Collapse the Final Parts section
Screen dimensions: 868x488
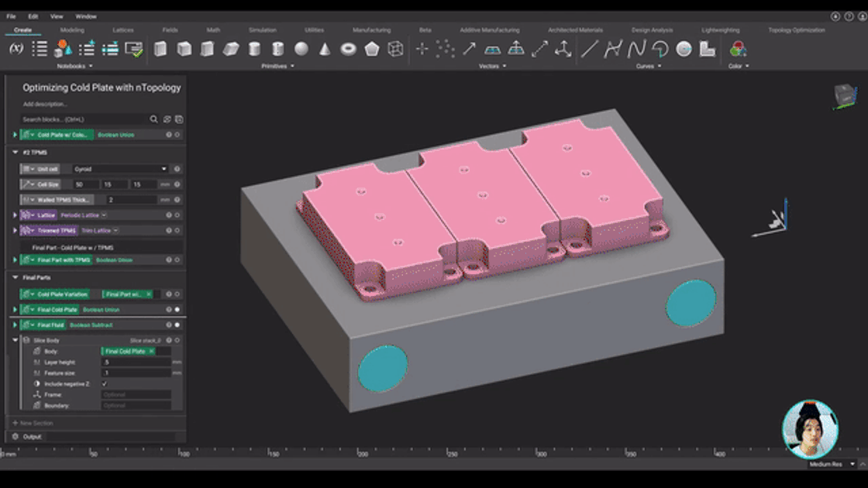[x=15, y=277]
